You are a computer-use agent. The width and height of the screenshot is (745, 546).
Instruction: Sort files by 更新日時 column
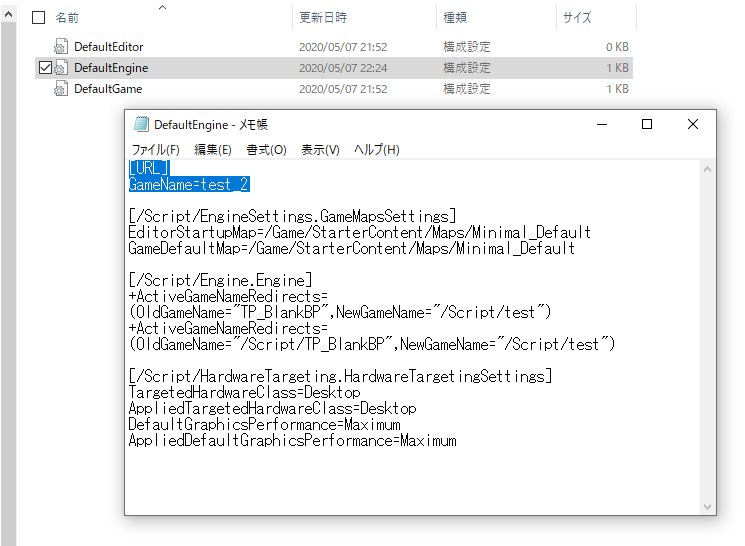coord(323,18)
